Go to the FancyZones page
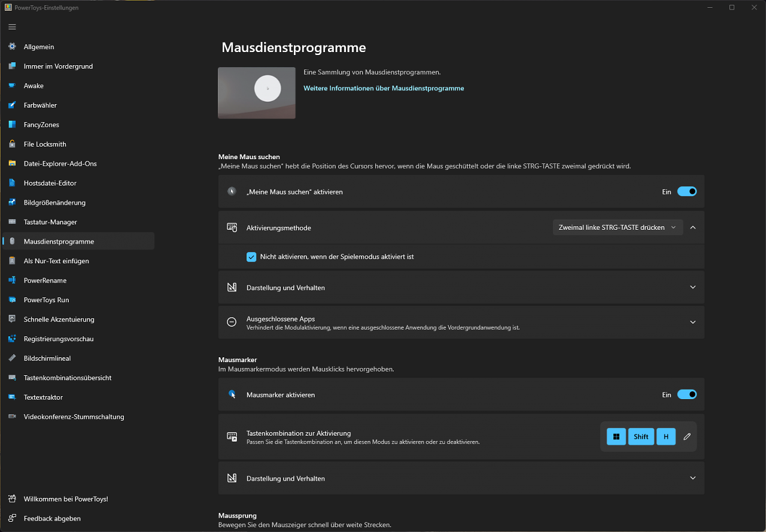 (x=78, y=124)
